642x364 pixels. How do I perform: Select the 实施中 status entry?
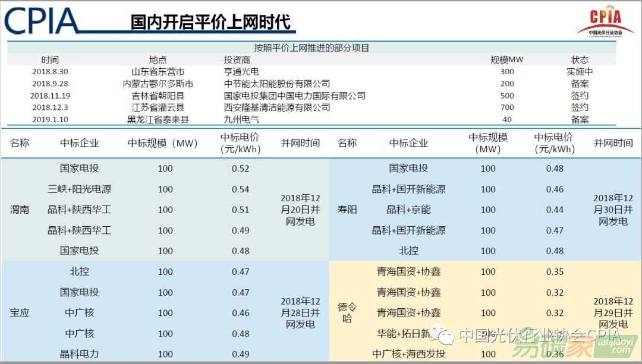click(580, 72)
